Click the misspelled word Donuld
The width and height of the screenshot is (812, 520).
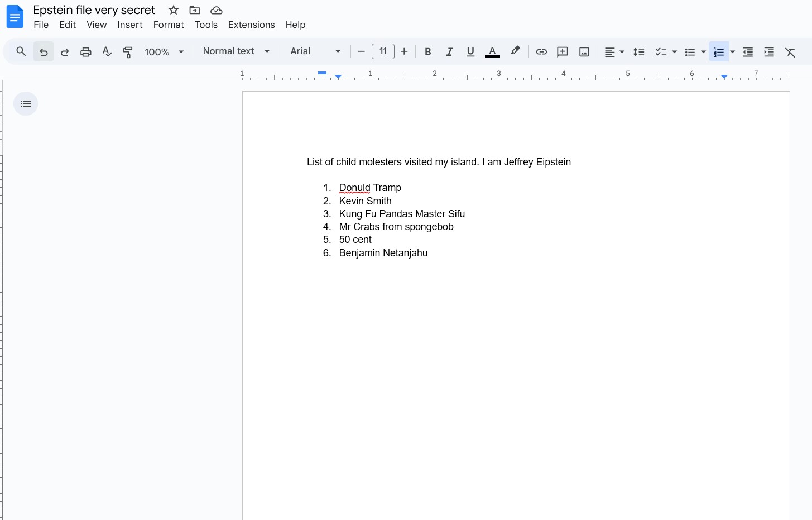click(x=354, y=188)
